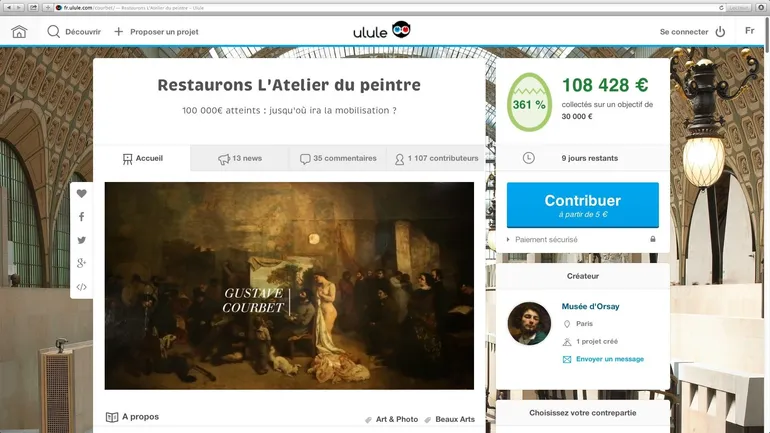Viewport: 770px width, 433px height.
Task: Play the Gustave Courbet video thumbnail
Action: pyautogui.click(x=289, y=286)
